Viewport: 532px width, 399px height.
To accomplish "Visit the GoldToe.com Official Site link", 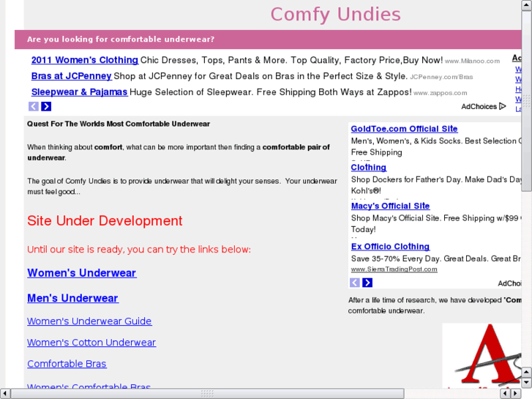I will pos(404,129).
